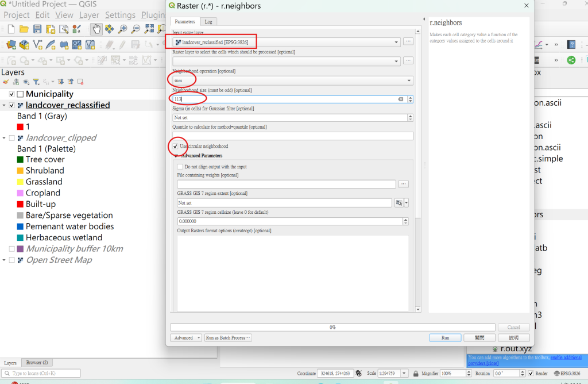Image resolution: width=588 pixels, height=384 pixels.
Task: Open the View menu
Action: click(64, 15)
